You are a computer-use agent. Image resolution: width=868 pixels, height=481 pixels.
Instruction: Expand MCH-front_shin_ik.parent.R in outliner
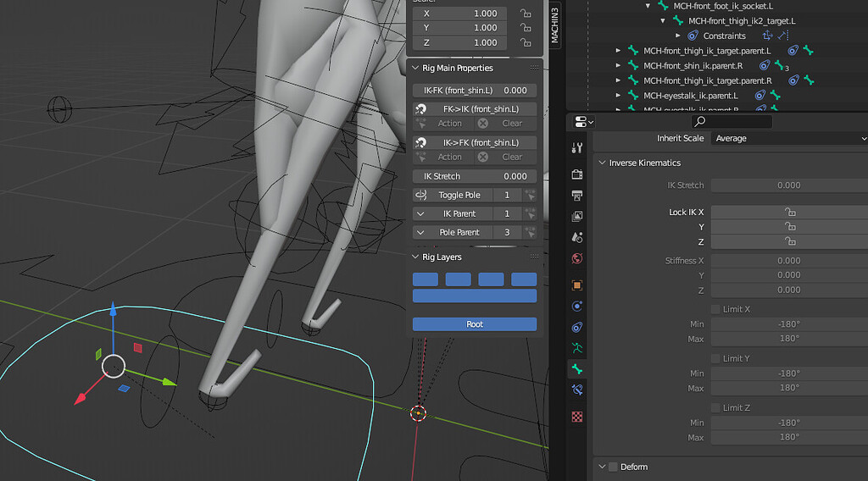(x=618, y=65)
